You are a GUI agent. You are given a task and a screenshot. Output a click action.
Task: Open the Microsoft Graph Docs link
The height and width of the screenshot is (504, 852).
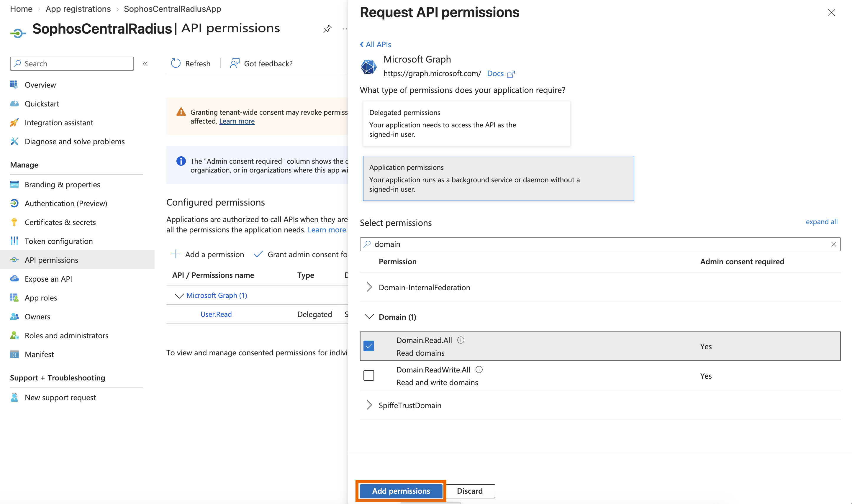click(501, 73)
